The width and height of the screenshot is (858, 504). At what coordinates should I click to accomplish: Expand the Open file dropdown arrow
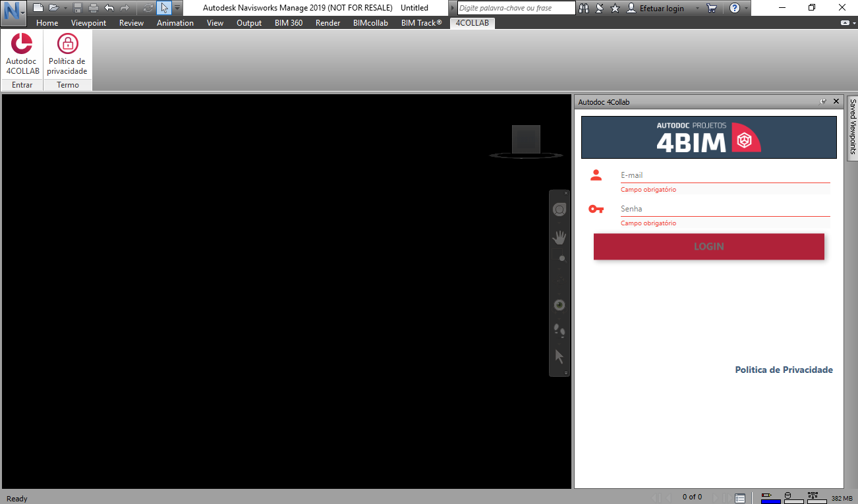tap(65, 8)
